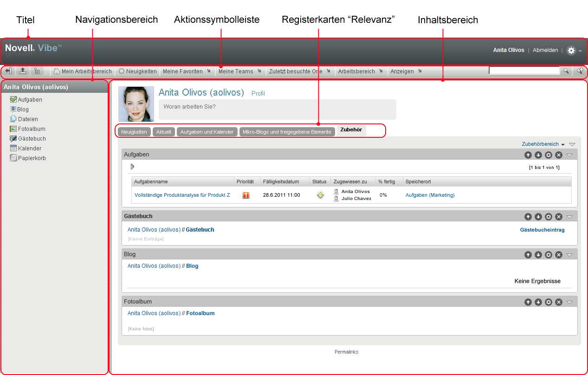Open the Arbeitsbereich dropdown in the toolbar
Screen dimensions: 588x375
(x=361, y=71)
